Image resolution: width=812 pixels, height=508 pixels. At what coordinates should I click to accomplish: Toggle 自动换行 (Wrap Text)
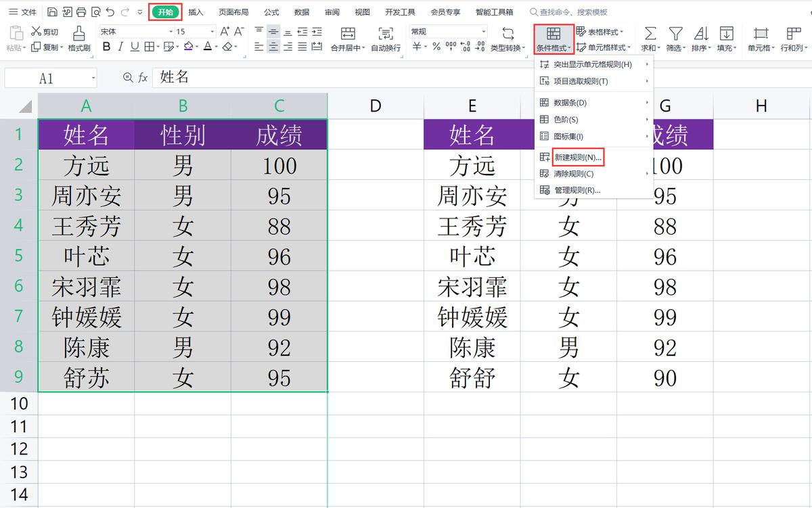click(385, 39)
